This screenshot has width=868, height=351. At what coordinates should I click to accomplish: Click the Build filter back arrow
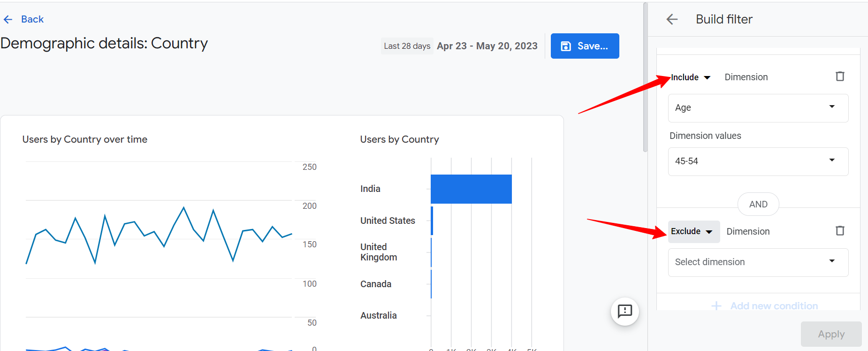(x=672, y=19)
